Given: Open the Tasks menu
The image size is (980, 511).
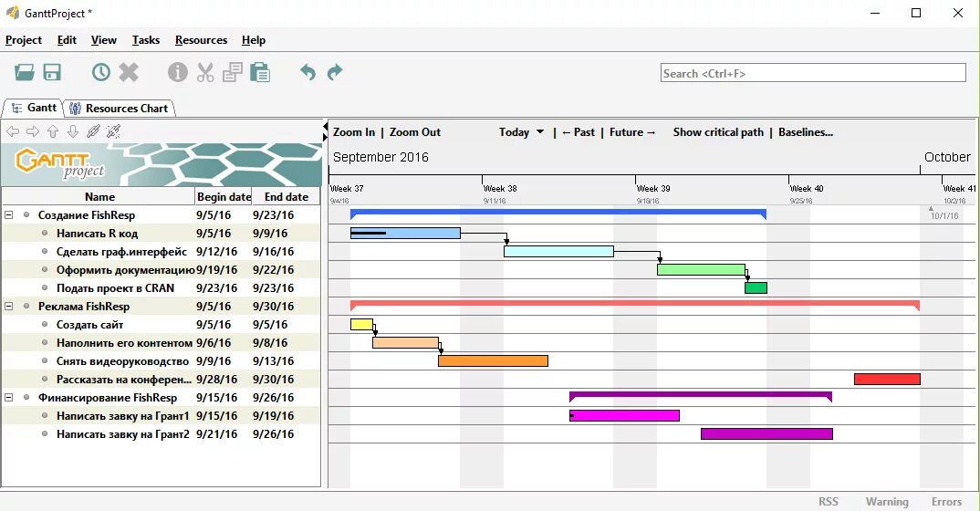Looking at the screenshot, I should click(x=146, y=40).
